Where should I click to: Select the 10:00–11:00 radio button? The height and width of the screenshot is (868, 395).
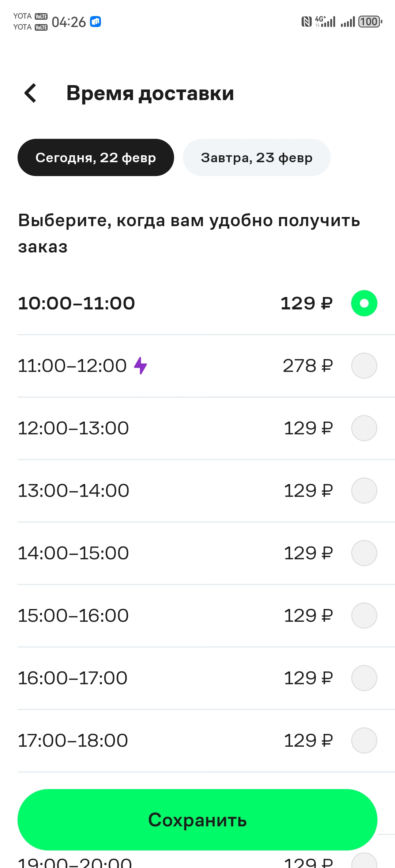click(364, 303)
